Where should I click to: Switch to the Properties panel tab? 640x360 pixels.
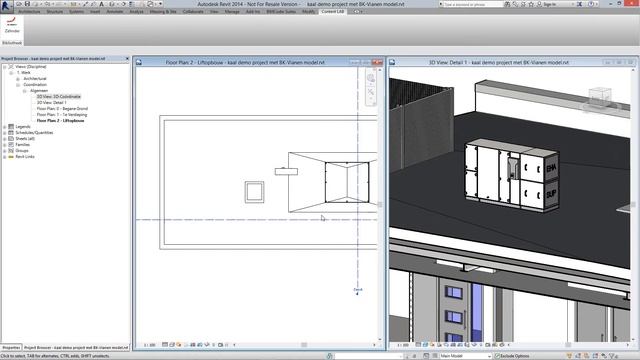click(11, 348)
